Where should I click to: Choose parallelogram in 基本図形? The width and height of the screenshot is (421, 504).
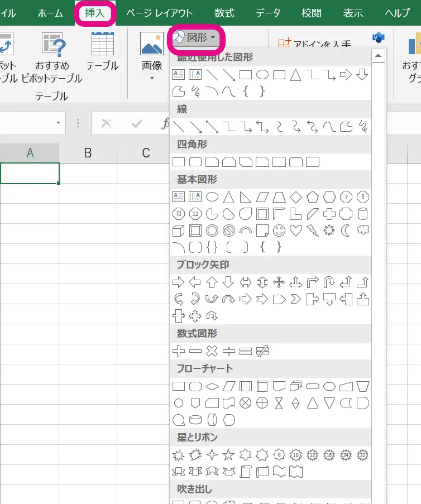point(262,197)
